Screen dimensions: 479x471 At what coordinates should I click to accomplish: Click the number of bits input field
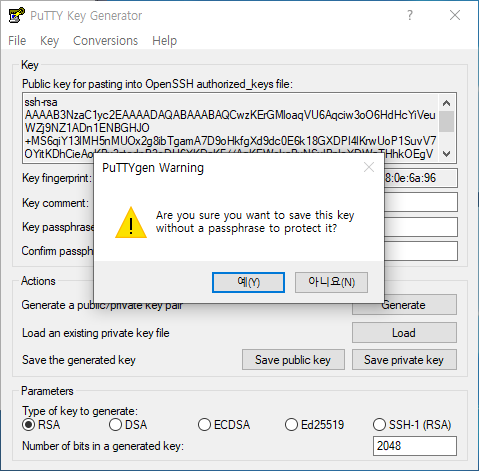point(415,446)
